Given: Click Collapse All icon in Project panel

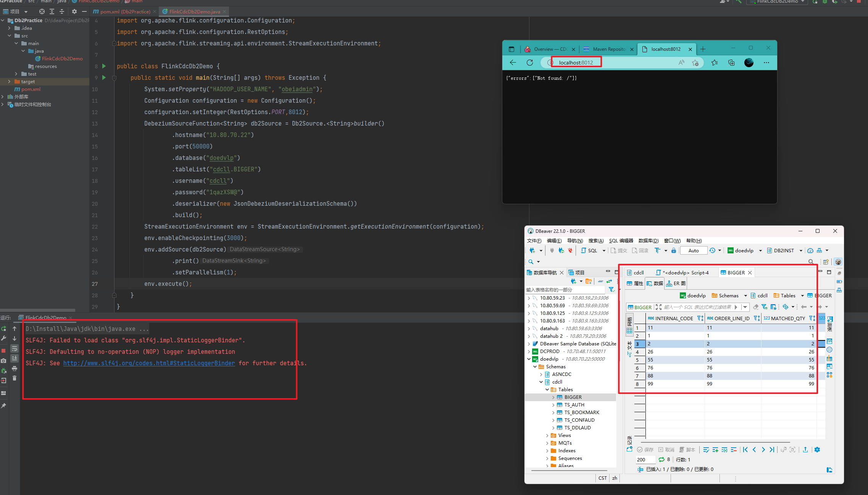Looking at the screenshot, I should (x=62, y=11).
